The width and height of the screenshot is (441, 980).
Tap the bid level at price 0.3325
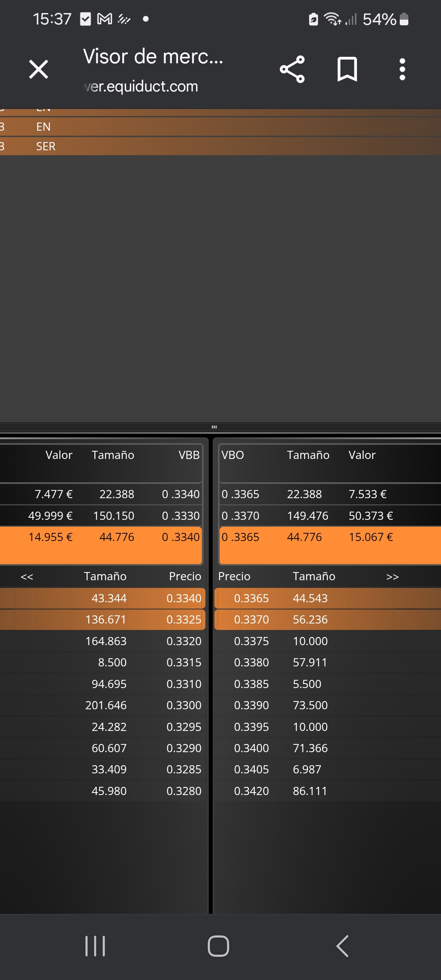click(102, 620)
